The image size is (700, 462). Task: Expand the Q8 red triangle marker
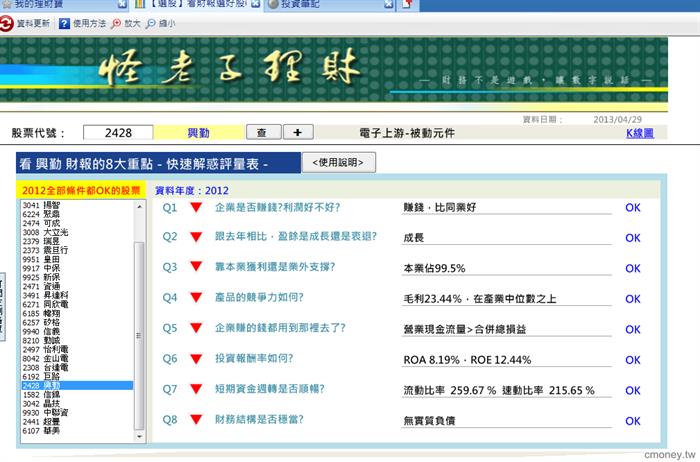coord(196,419)
